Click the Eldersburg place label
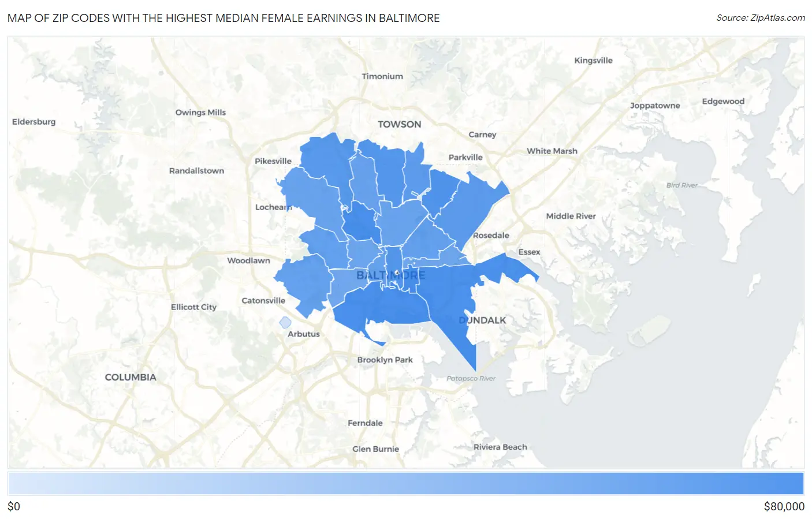The image size is (812, 519). 34,122
